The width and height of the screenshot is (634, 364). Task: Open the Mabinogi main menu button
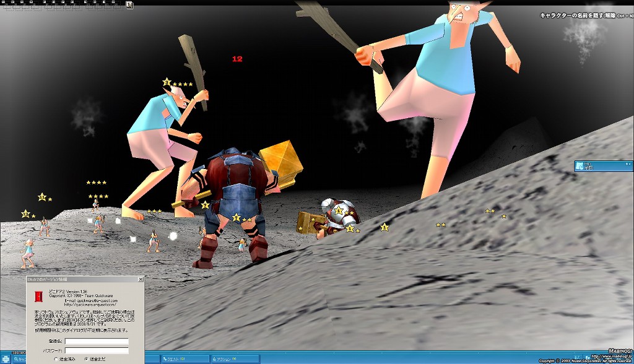click(x=6, y=358)
